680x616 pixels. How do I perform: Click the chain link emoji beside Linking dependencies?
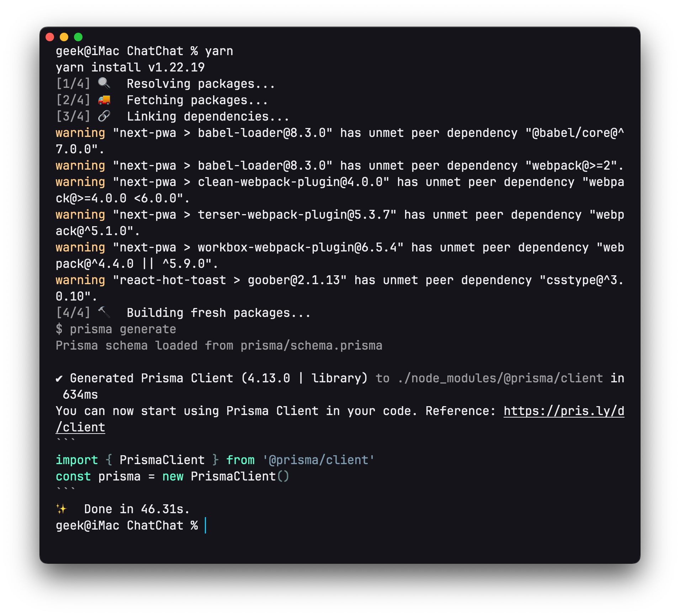pyautogui.click(x=104, y=116)
